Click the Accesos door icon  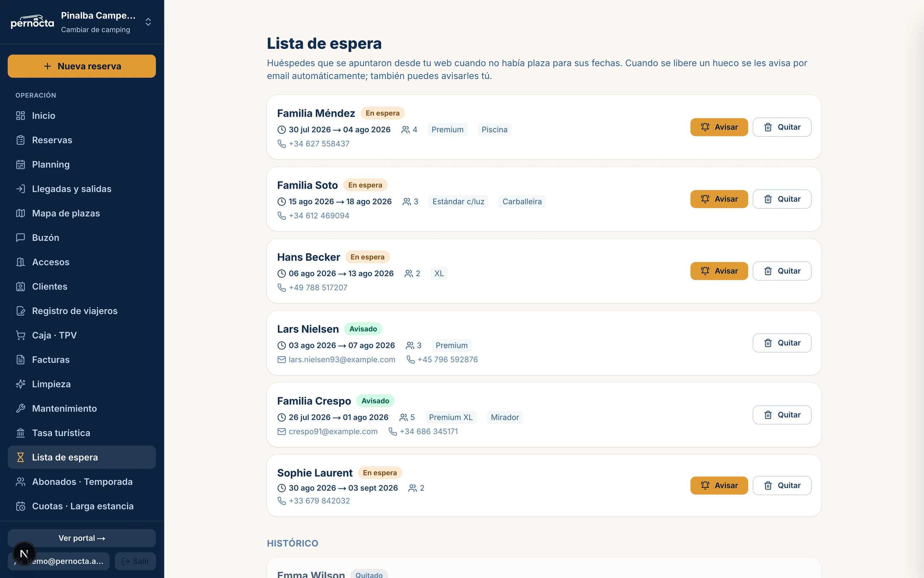tap(21, 262)
